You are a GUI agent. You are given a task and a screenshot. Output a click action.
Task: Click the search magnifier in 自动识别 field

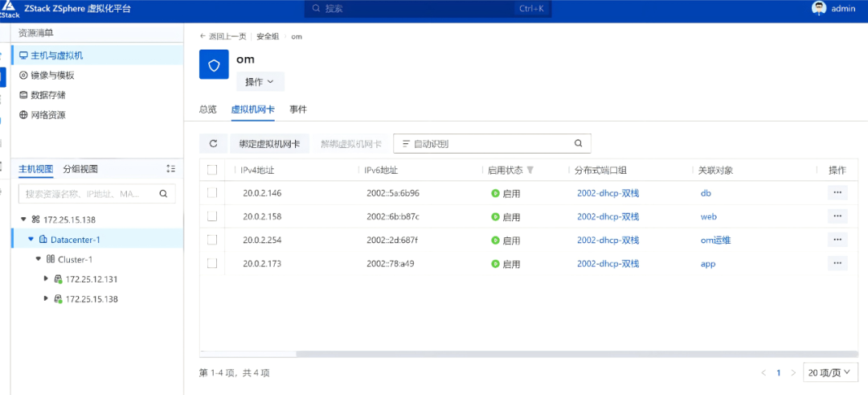click(x=578, y=143)
